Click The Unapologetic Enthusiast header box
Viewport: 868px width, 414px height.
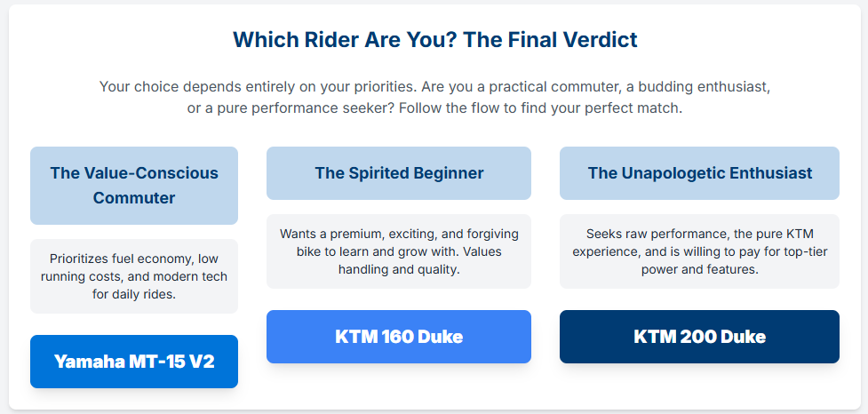(x=699, y=173)
